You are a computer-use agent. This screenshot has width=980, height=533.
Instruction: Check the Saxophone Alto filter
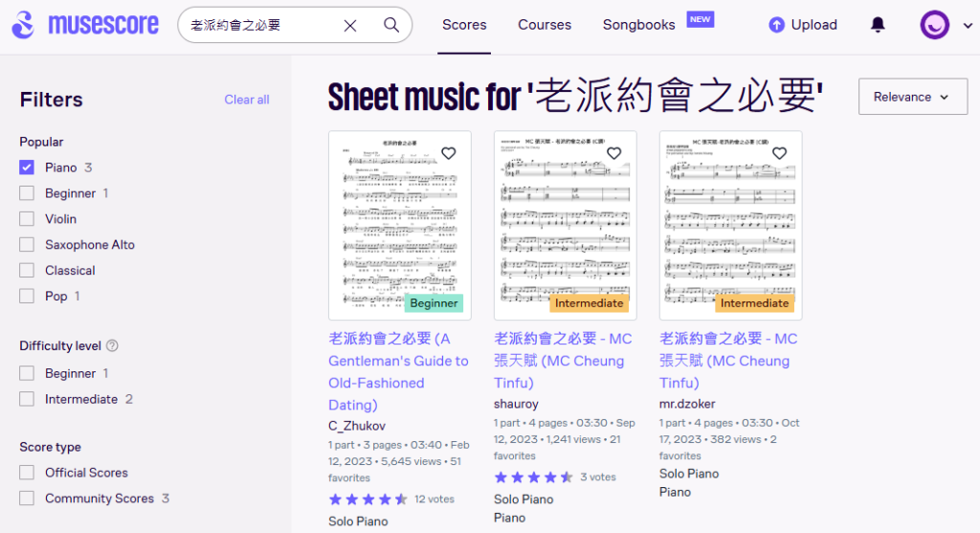pos(26,244)
